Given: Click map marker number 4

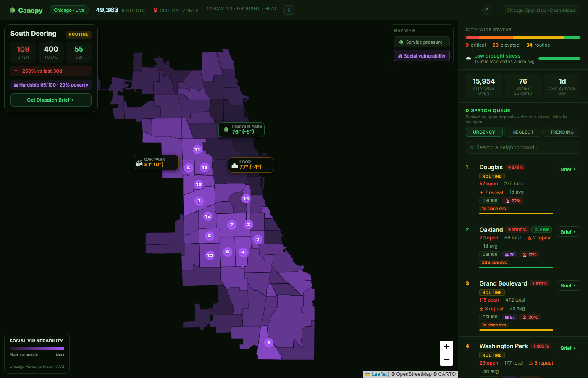Looking at the screenshot, I should 243,252.
